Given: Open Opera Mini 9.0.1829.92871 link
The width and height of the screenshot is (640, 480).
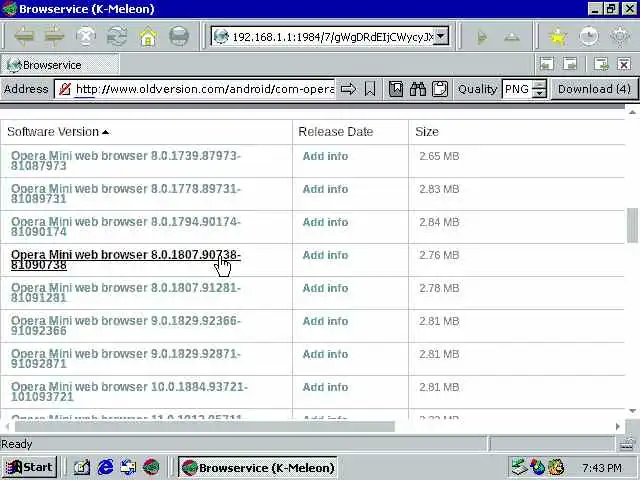Looking at the screenshot, I should tap(126, 359).
